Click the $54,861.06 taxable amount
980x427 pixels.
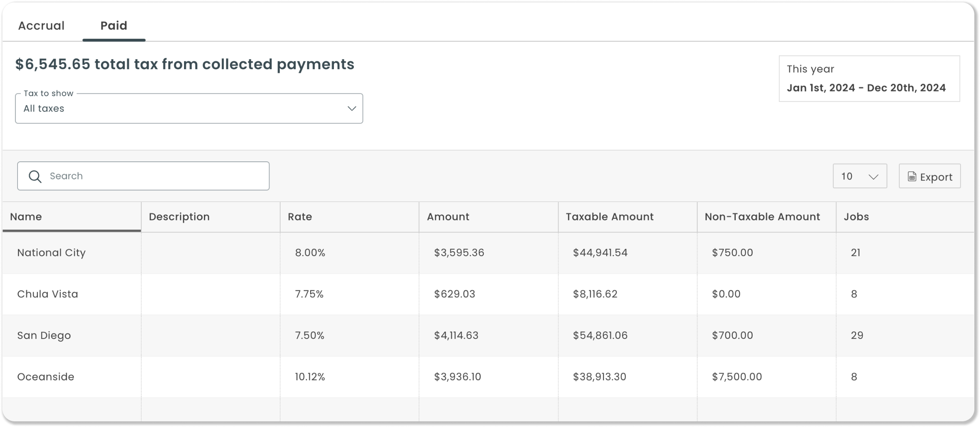pyautogui.click(x=600, y=335)
